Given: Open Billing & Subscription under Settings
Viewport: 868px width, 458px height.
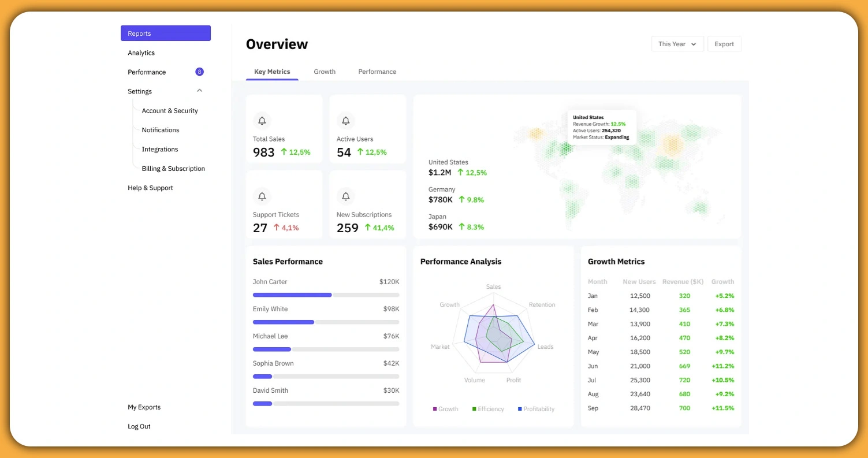Looking at the screenshot, I should point(173,169).
